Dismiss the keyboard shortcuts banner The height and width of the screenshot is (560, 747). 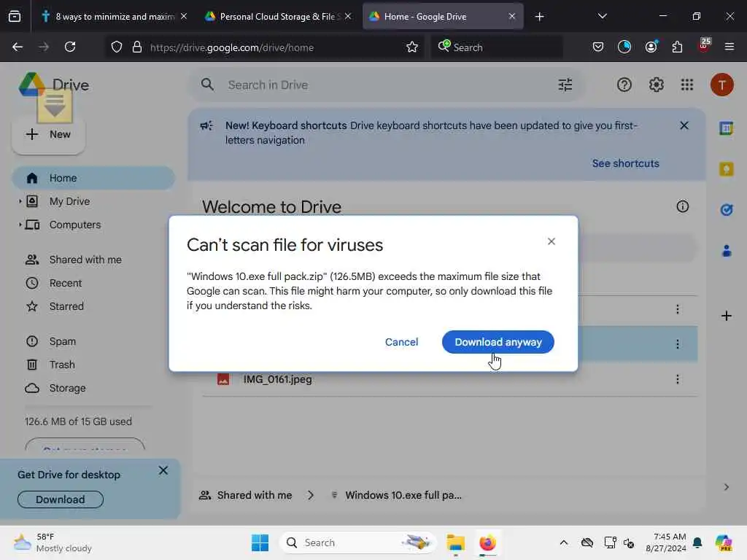click(684, 125)
